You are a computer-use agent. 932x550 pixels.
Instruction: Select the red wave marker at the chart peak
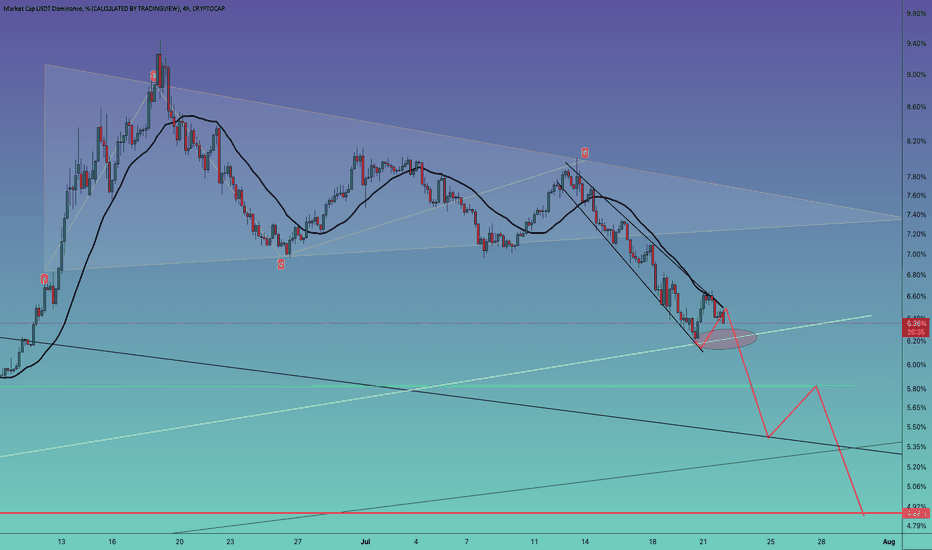[153, 76]
